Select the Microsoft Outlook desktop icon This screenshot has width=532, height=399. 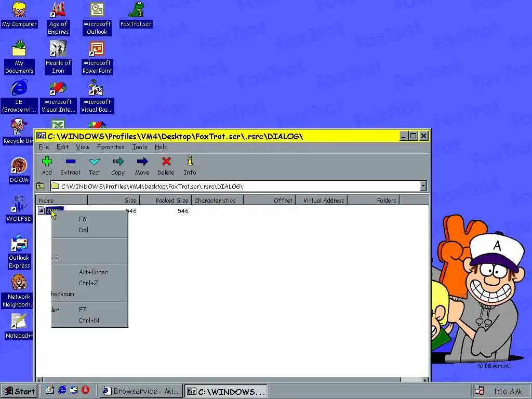click(97, 19)
